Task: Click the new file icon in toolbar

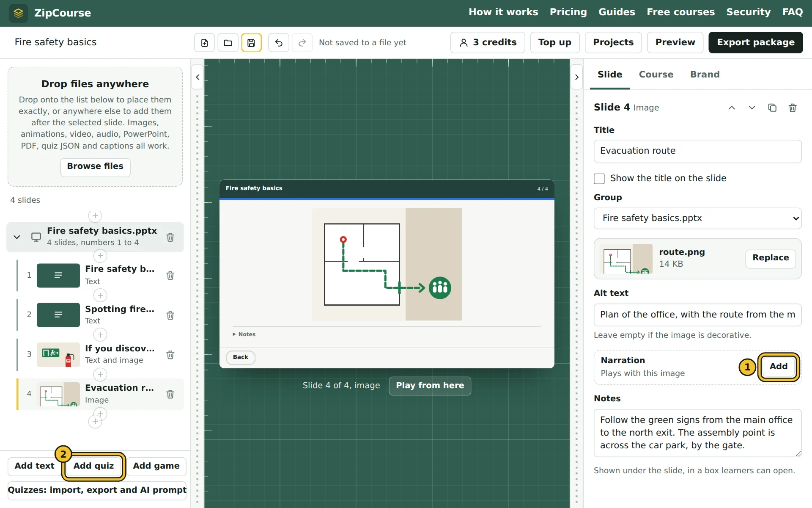Action: (x=205, y=43)
